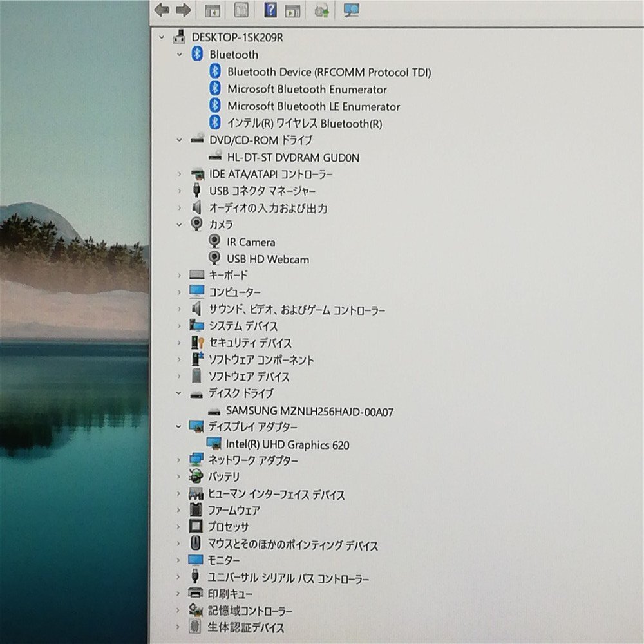
Task: Select the ソフトウェア デバイス label
Action: pos(249,377)
